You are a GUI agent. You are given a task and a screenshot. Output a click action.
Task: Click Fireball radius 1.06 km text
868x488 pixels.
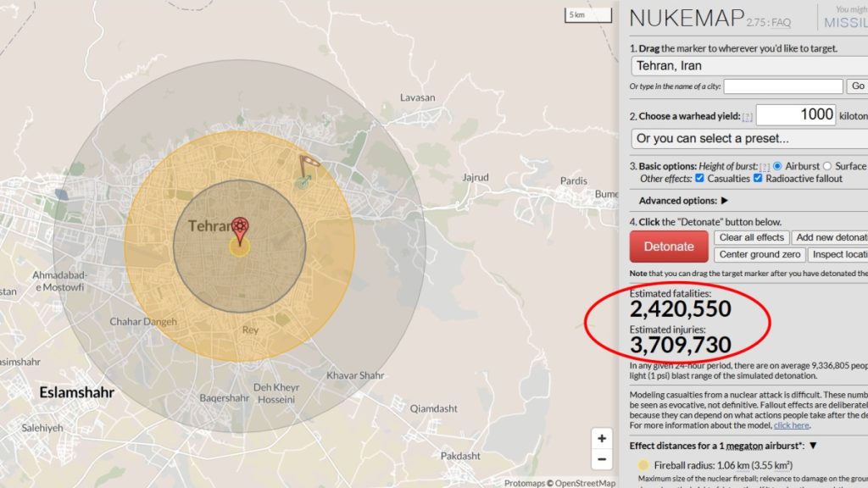click(x=723, y=465)
